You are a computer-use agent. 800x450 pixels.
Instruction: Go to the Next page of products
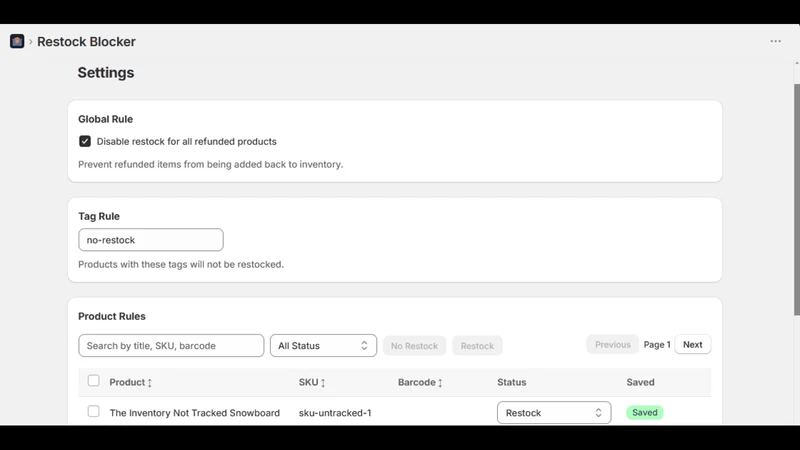(x=692, y=344)
